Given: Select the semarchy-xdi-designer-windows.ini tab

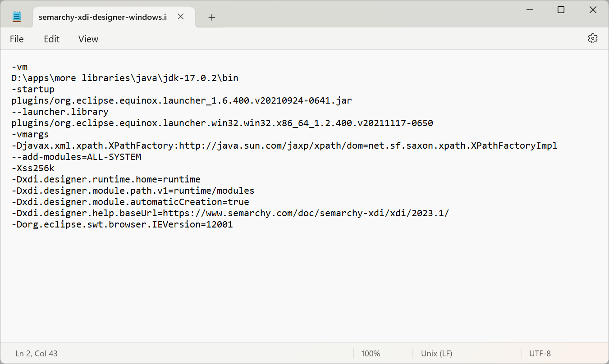Looking at the screenshot, I should (104, 17).
